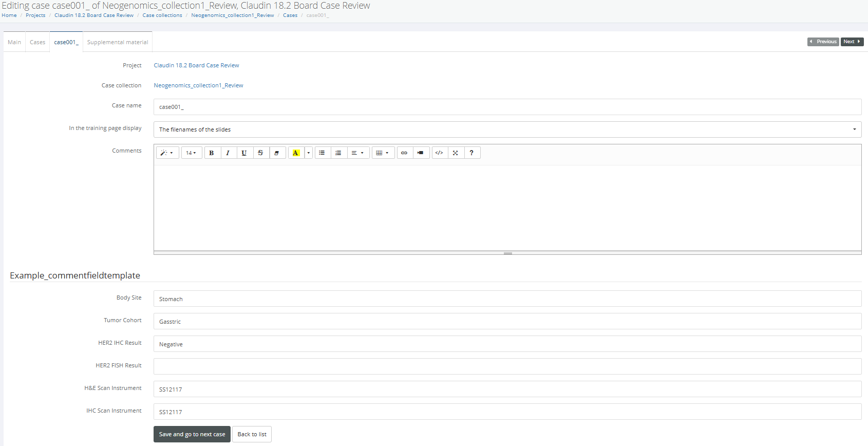Switch to the Supplemental material tab
Viewport: 868px width, 446px height.
118,42
